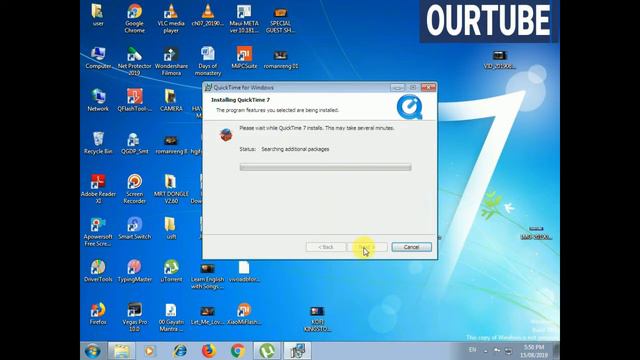Open Firefox from the taskbar
The image size is (640, 360).
pyautogui.click(x=209, y=351)
